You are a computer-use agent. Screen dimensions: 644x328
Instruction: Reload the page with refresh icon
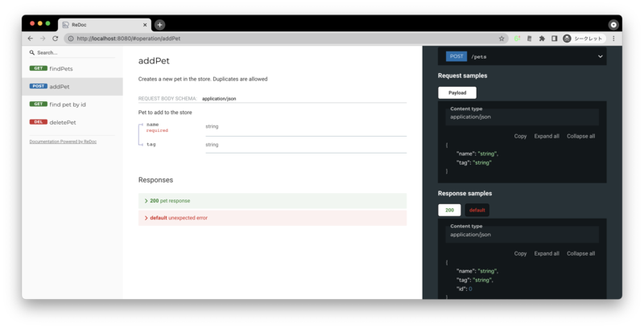[55, 39]
